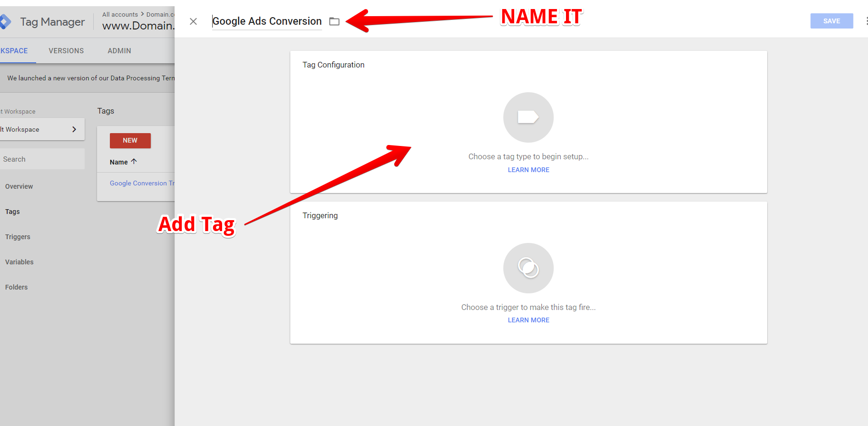868x426 pixels.
Task: Open Triggers in the sidebar
Action: click(18, 237)
